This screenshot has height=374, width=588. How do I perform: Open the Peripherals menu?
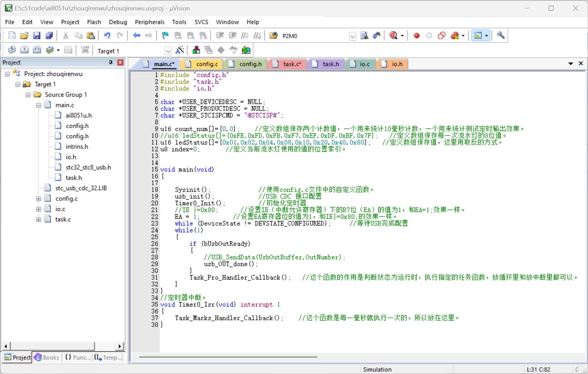(150, 22)
